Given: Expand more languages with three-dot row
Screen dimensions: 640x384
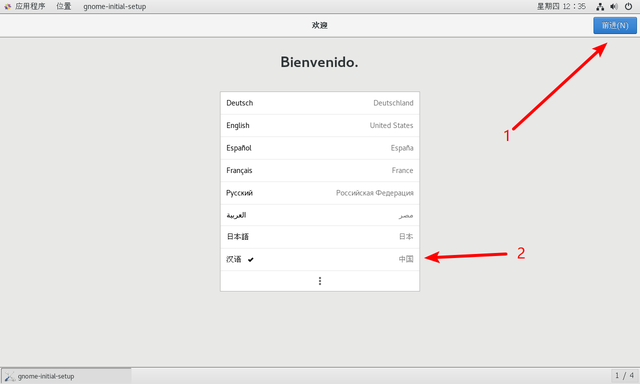Looking at the screenshot, I should click(320, 281).
